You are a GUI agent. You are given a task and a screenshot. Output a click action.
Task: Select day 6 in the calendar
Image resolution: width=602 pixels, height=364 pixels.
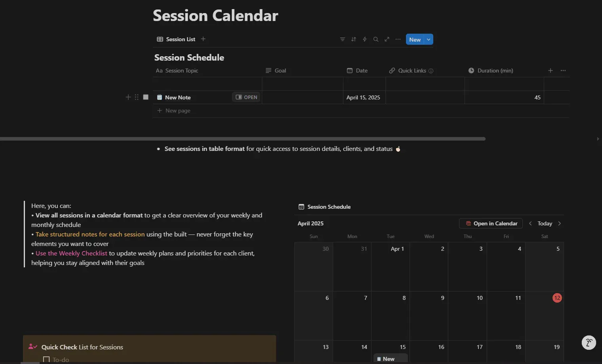[314, 316]
